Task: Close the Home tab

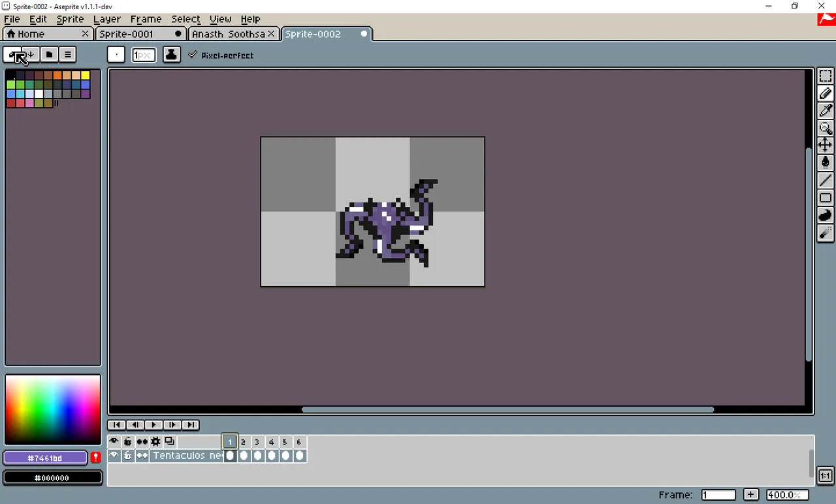Action: (x=86, y=34)
